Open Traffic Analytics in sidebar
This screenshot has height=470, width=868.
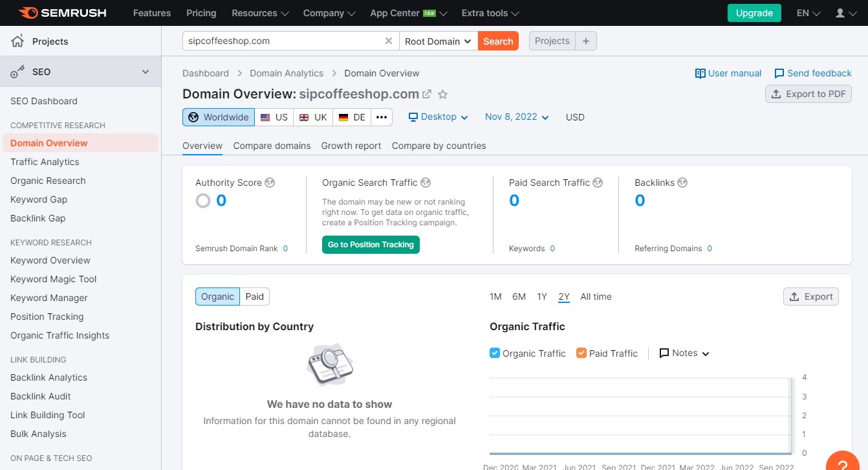tap(45, 162)
